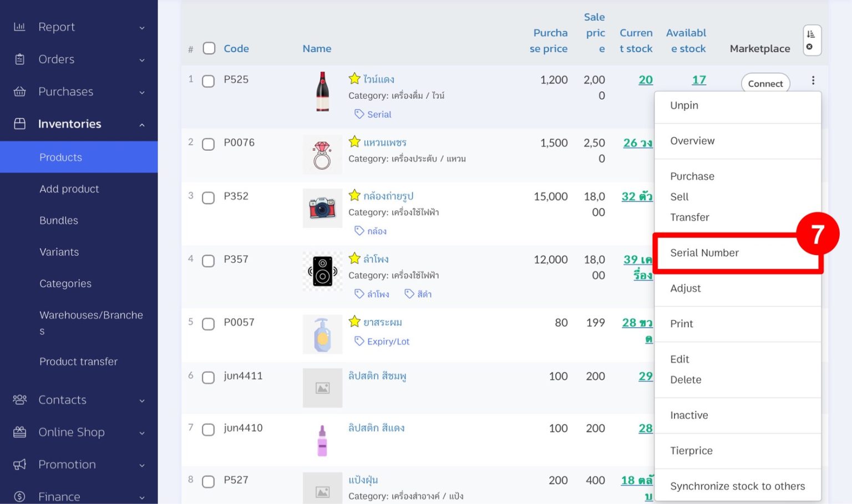Check the box for product jun4411

(208, 378)
